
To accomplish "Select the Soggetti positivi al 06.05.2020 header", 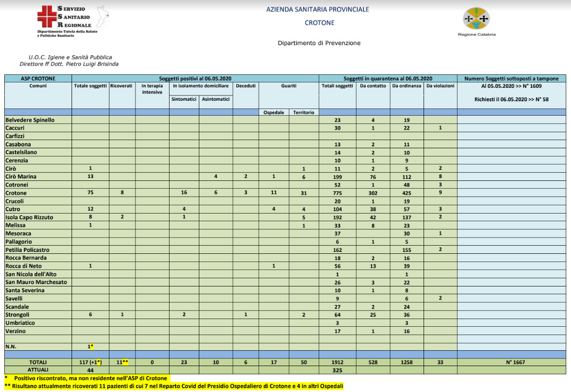I will tap(195, 79).
